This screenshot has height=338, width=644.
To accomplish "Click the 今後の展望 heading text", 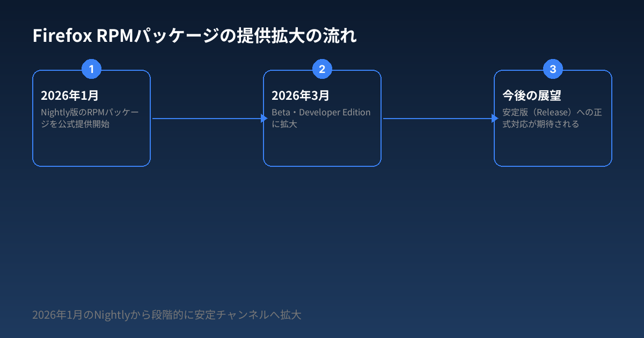I will [x=531, y=96].
